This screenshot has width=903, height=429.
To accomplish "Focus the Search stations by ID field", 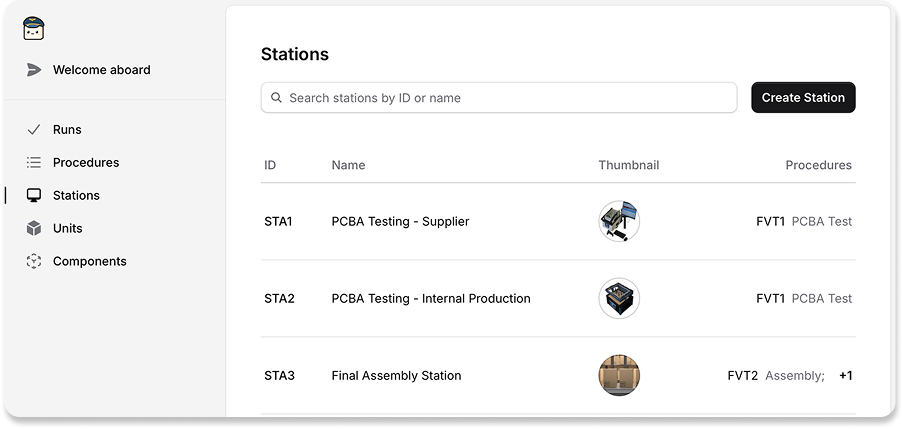I will click(499, 98).
